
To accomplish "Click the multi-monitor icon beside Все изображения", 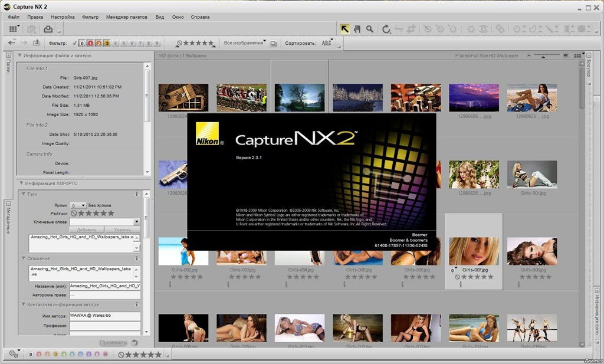I will (x=274, y=44).
